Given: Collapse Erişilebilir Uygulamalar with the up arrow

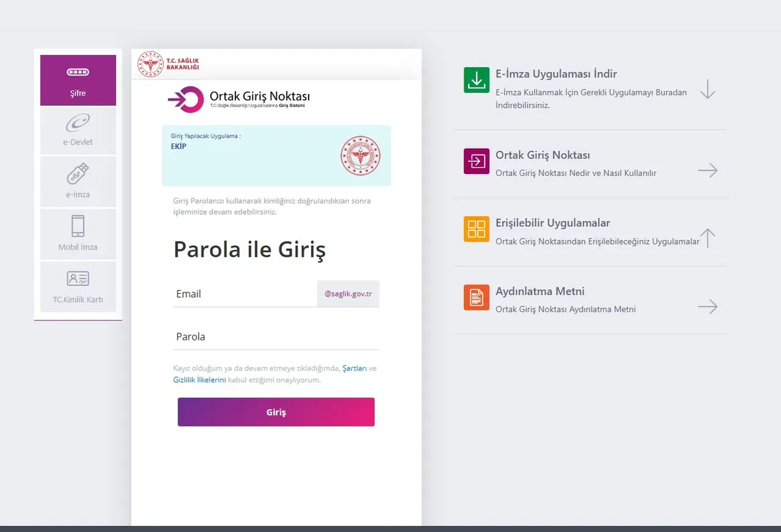Looking at the screenshot, I should click(x=707, y=238).
